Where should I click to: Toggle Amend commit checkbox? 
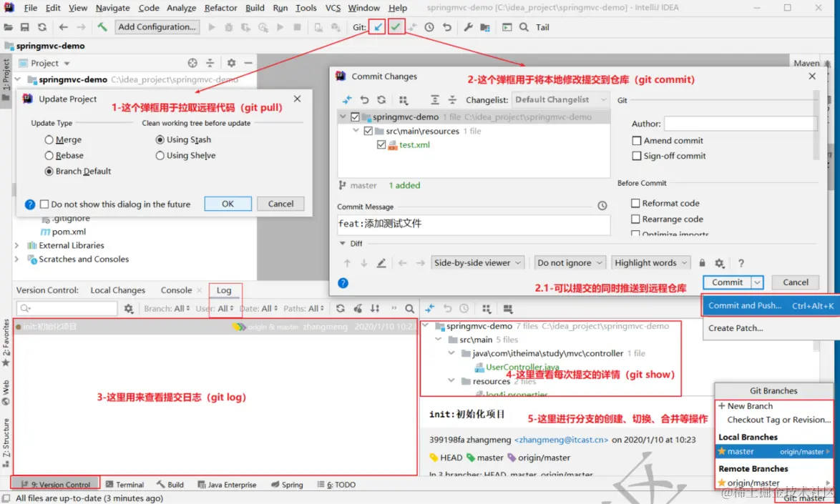click(636, 141)
